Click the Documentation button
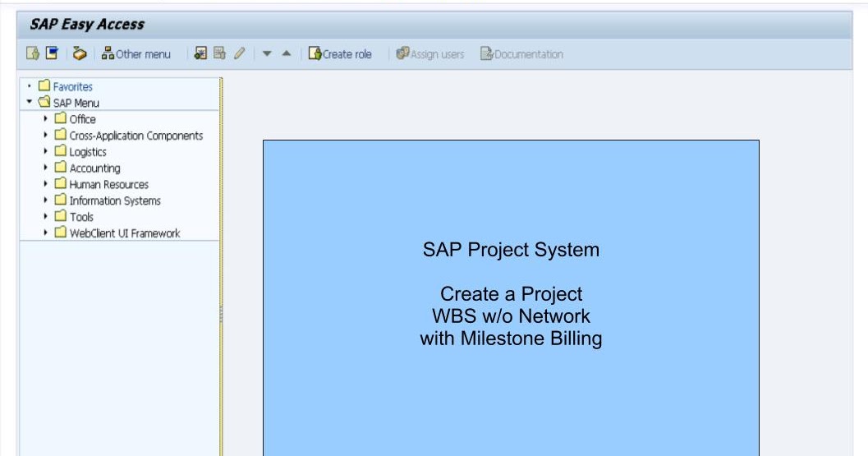Screen dimensions: 868x456 521,53
